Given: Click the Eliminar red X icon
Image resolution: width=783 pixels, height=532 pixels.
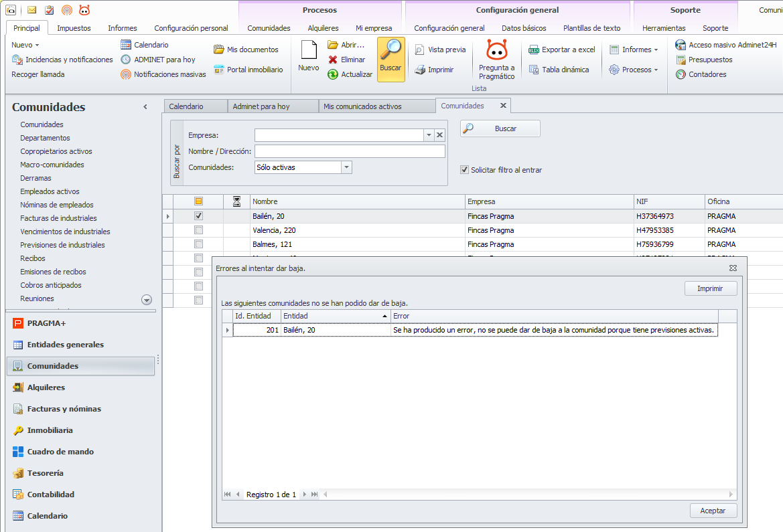Looking at the screenshot, I should tap(333, 60).
